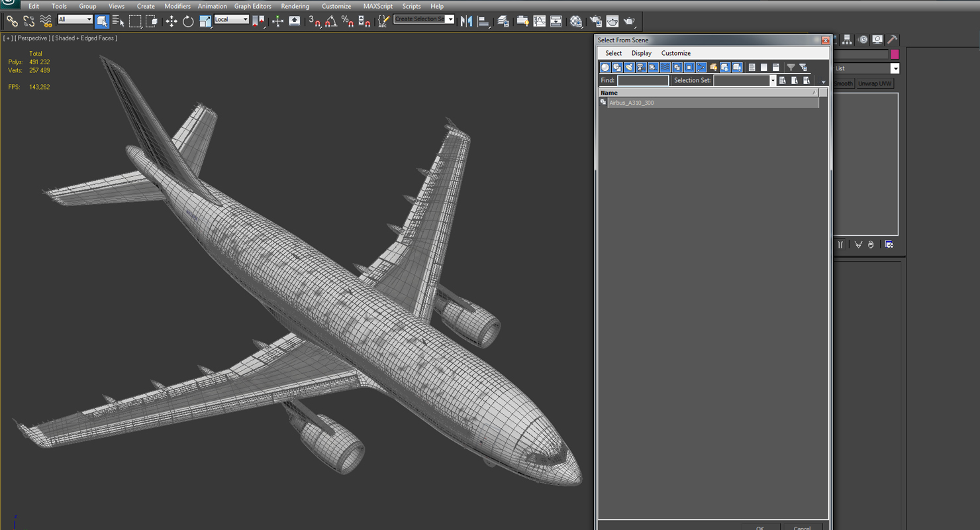Screen dimensions: 980x530
Task: Open Customize menu in Select From Scene
Action: click(676, 53)
